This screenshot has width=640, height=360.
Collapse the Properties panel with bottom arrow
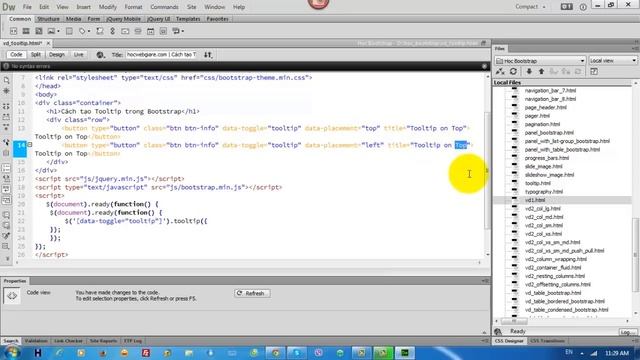484,332
